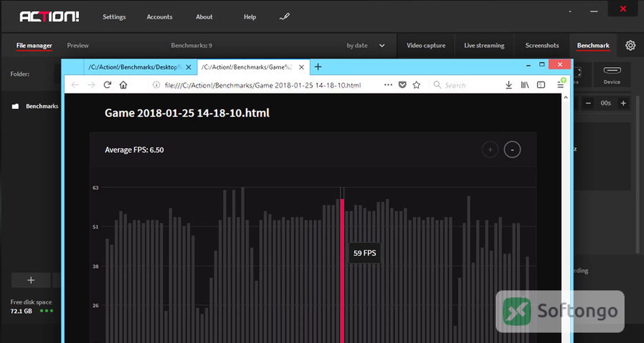Click the browser scrollbar up arrow
Viewport: 644px width, 343px height.
pyautogui.click(x=566, y=97)
